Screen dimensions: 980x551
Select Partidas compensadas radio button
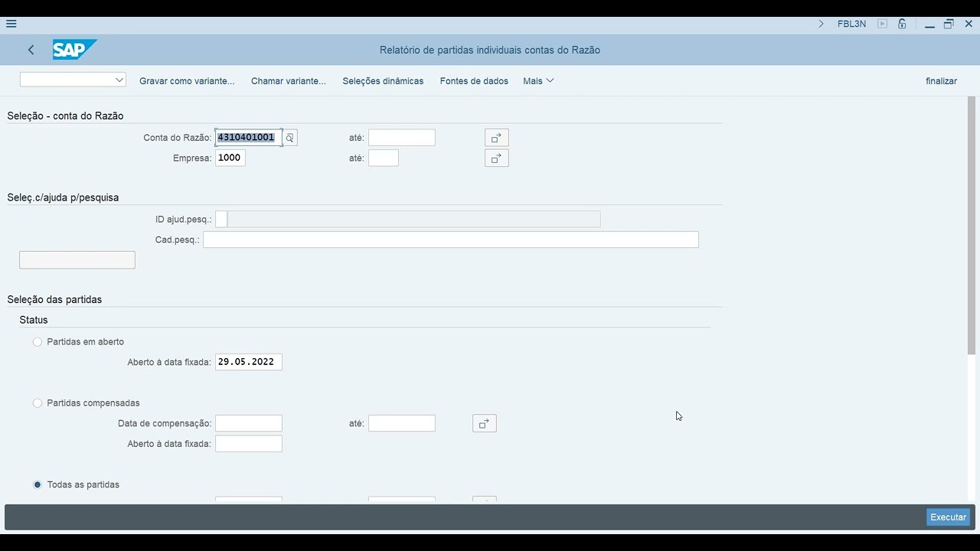tap(38, 403)
